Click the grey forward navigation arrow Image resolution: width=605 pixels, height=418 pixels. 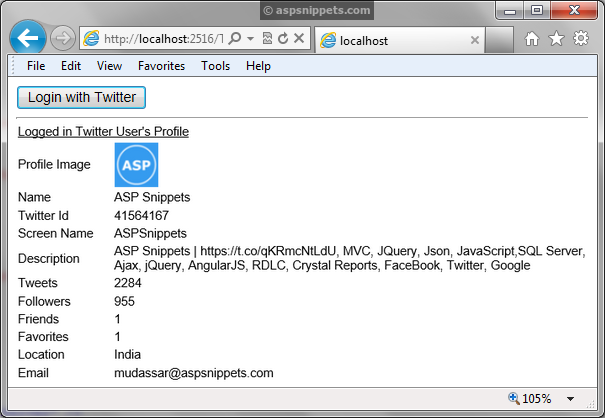pyautogui.click(x=63, y=38)
